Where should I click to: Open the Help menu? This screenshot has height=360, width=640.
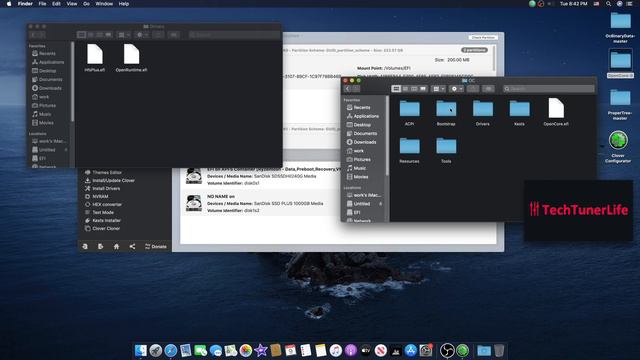(x=124, y=4)
